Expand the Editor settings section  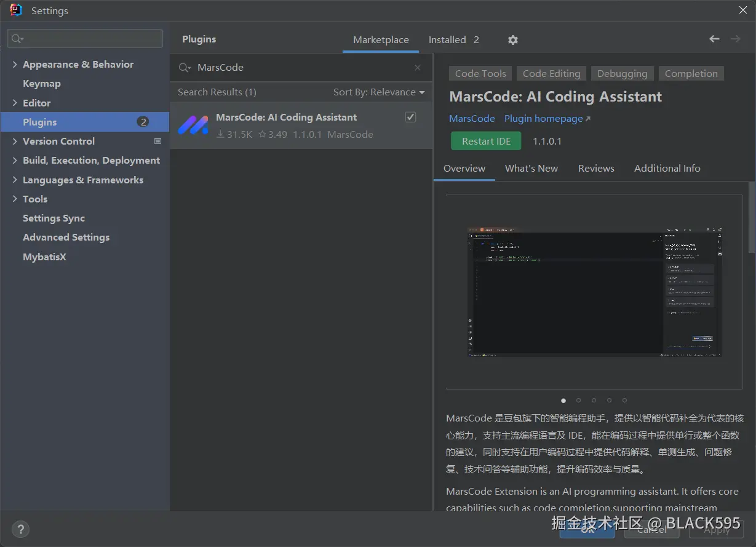15,103
